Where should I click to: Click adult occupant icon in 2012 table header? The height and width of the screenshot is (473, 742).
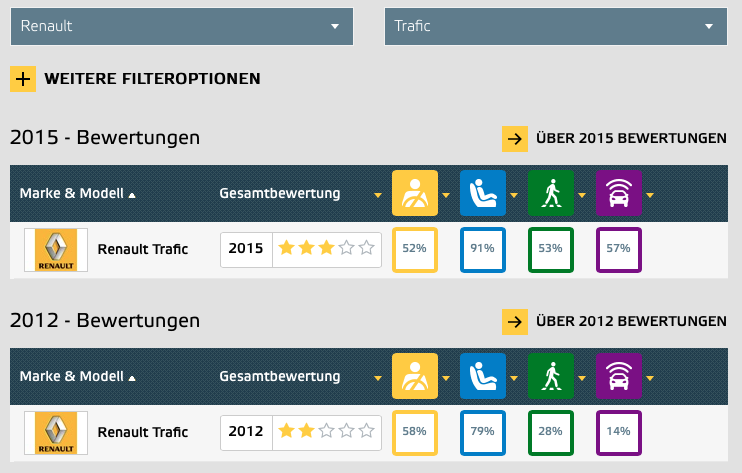point(415,376)
